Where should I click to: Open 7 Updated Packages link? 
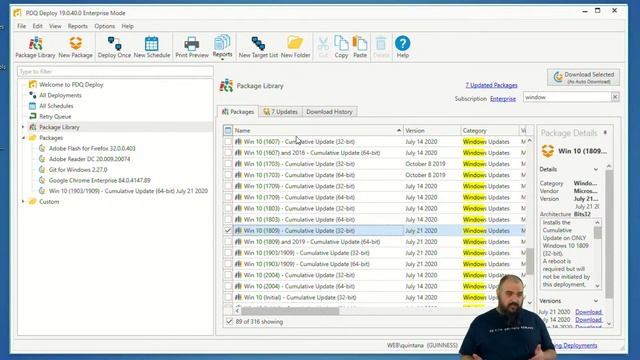[491, 85]
